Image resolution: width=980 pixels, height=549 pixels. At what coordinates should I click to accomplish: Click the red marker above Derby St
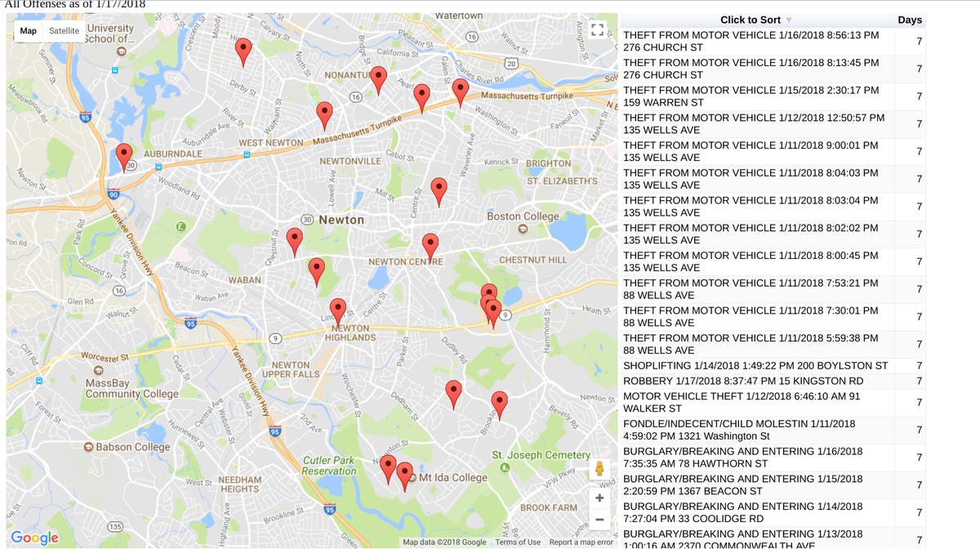point(243,51)
